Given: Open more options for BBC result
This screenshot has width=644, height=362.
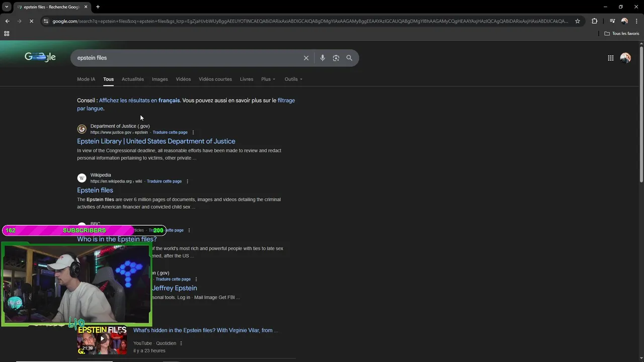Looking at the screenshot, I should 189,230.
